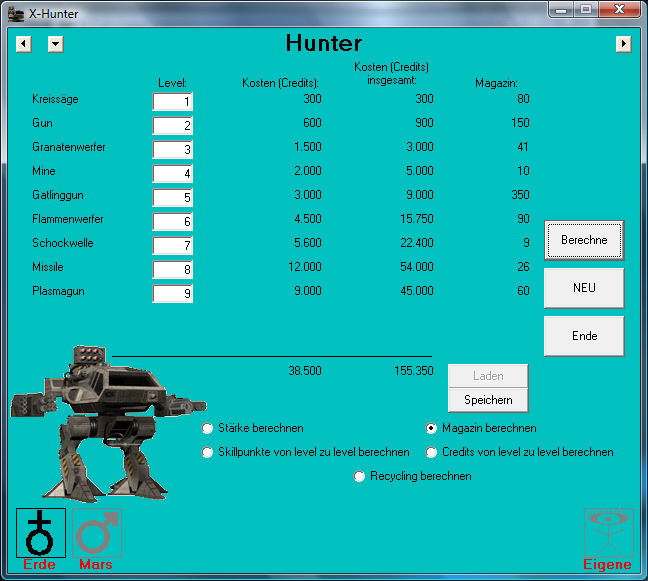
Task: Select the Mars planet symbol icon
Action: point(97,533)
